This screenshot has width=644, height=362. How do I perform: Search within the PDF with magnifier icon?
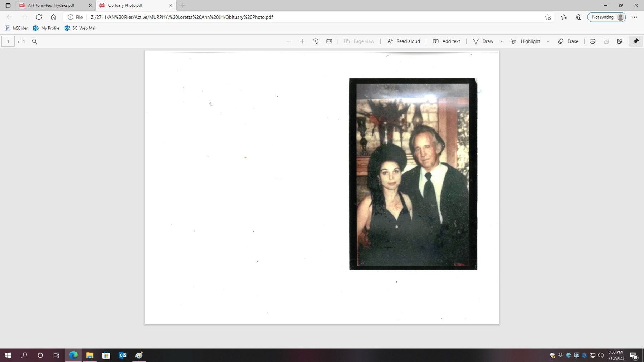coord(35,41)
